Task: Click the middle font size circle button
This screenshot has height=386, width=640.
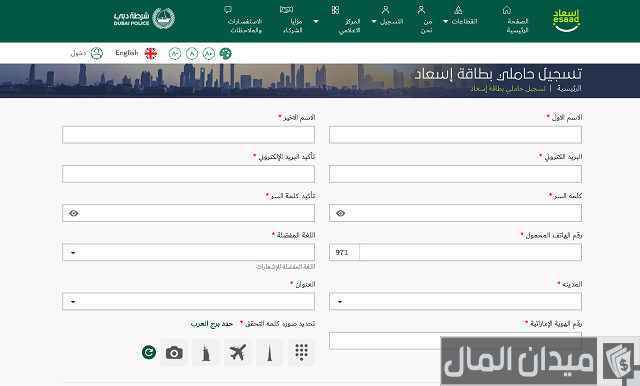Action: coord(192,53)
